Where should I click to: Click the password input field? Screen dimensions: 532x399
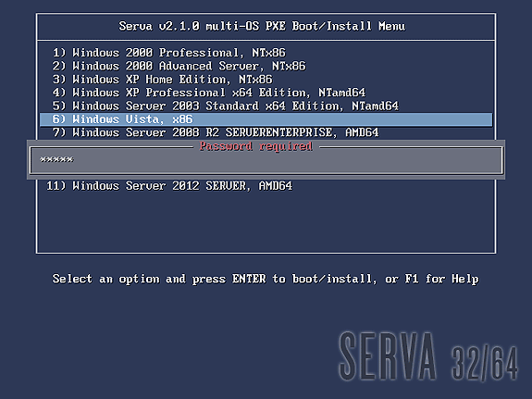tap(266, 160)
